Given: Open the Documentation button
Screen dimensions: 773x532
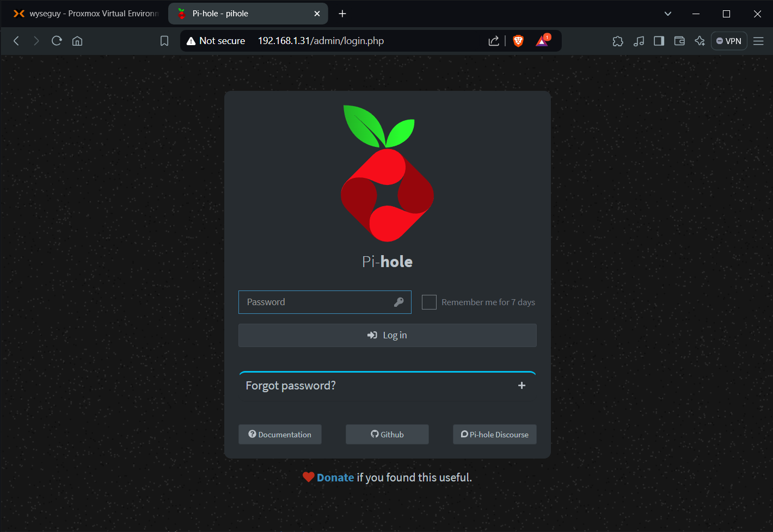Looking at the screenshot, I should pyautogui.click(x=280, y=434).
